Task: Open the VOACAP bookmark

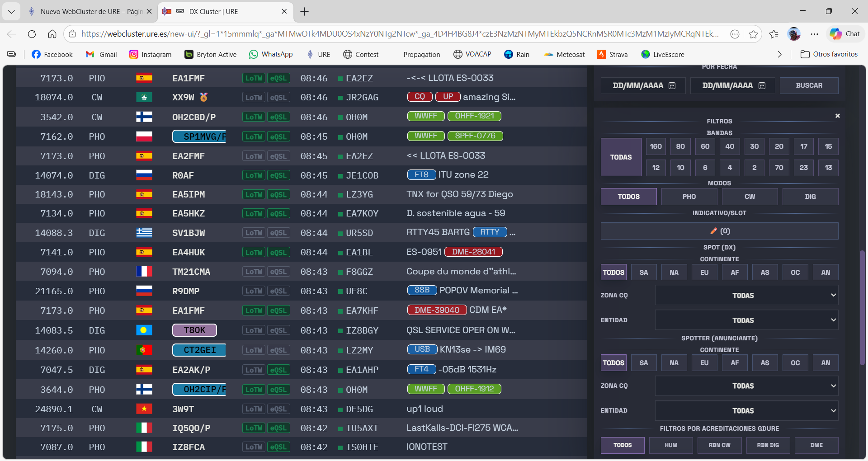Action: tap(472, 54)
